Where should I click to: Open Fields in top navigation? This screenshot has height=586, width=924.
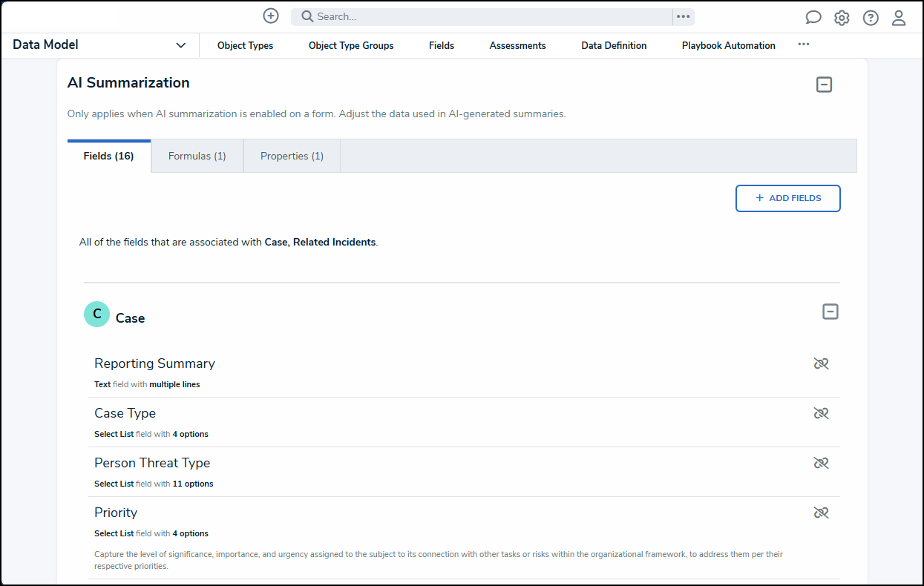tap(442, 46)
